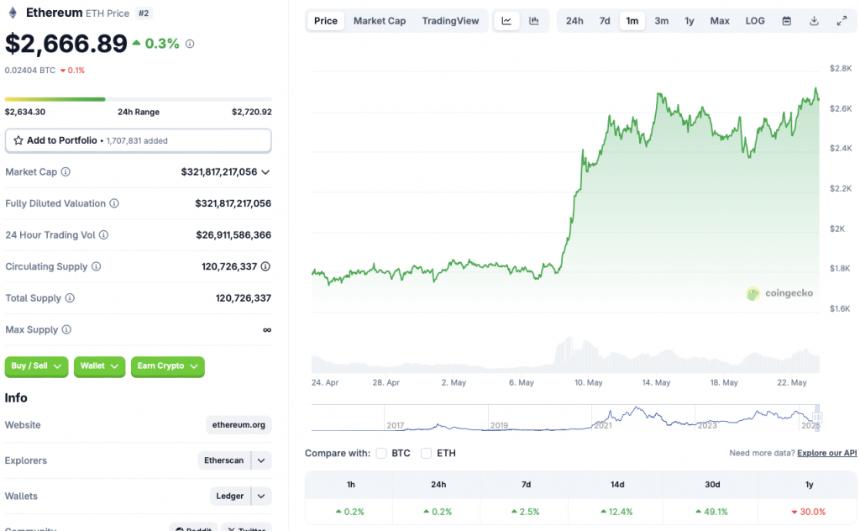860x531 pixels.
Task: Open the Buy / Sell dropdown
Action: coord(37,367)
